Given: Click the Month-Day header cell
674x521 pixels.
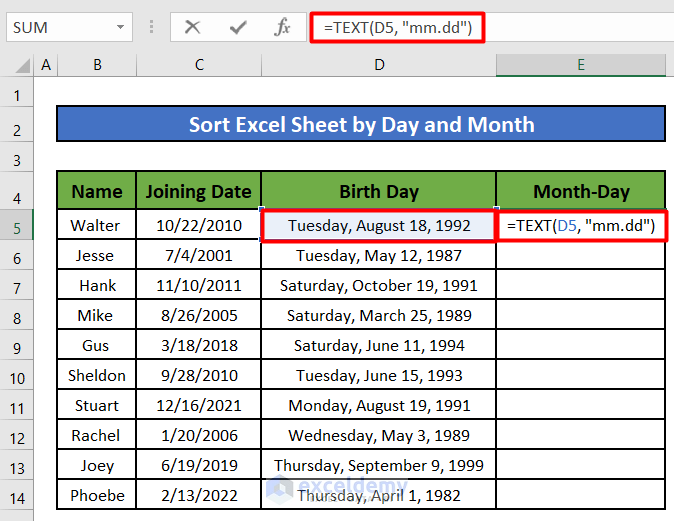Looking at the screenshot, I should click(x=580, y=191).
